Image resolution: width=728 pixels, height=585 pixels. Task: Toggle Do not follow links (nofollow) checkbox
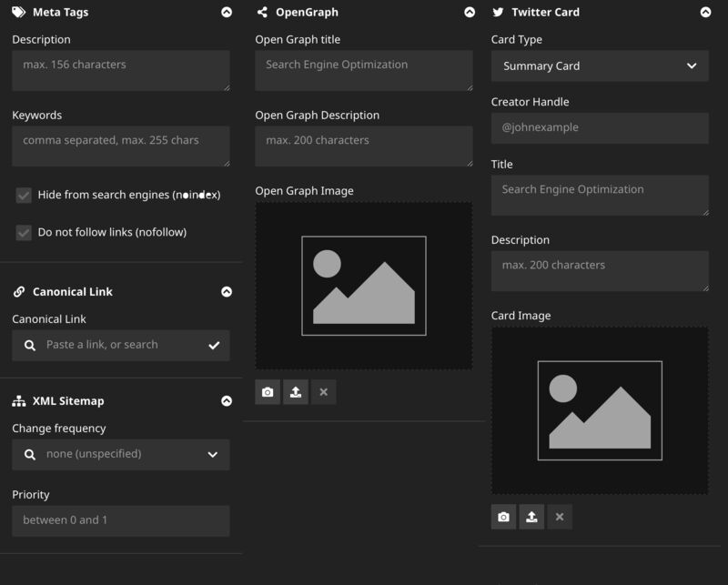24,232
